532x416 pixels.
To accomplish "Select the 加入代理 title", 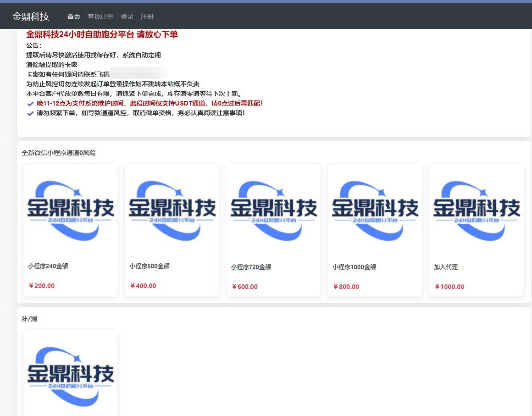I will [x=445, y=267].
